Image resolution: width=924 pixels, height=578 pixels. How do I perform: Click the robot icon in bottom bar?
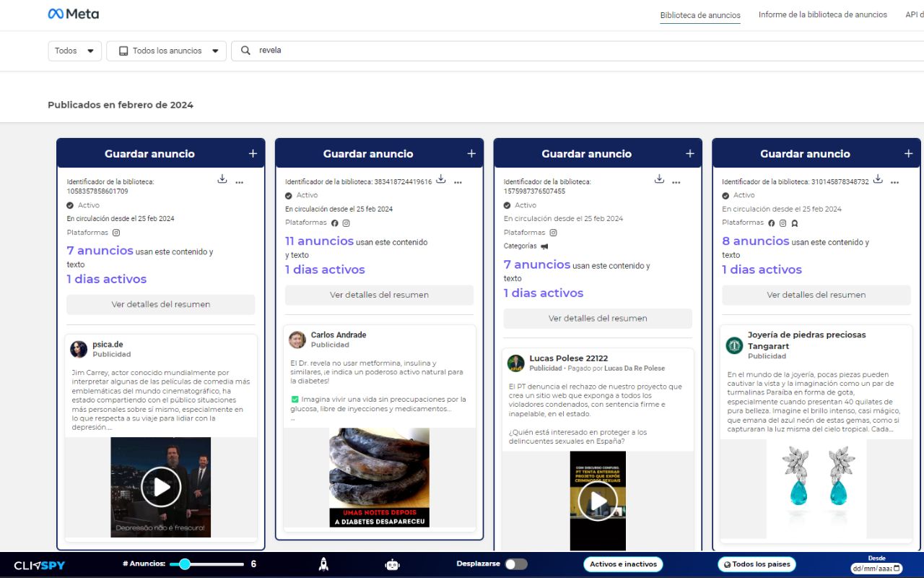(x=392, y=564)
